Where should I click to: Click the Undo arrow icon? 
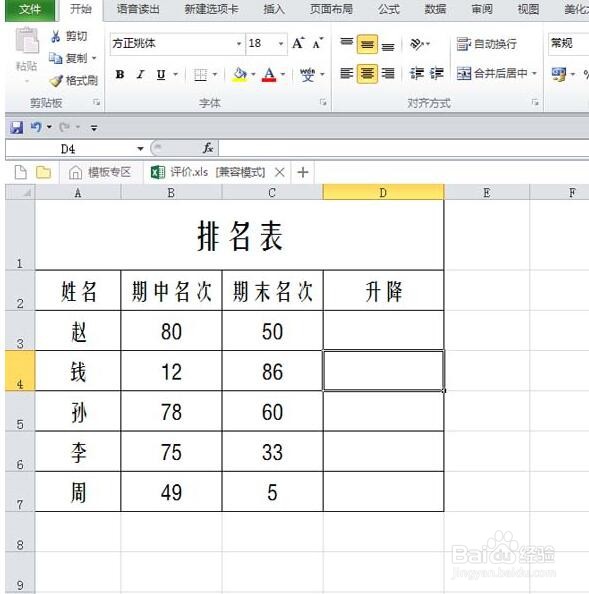(36, 127)
